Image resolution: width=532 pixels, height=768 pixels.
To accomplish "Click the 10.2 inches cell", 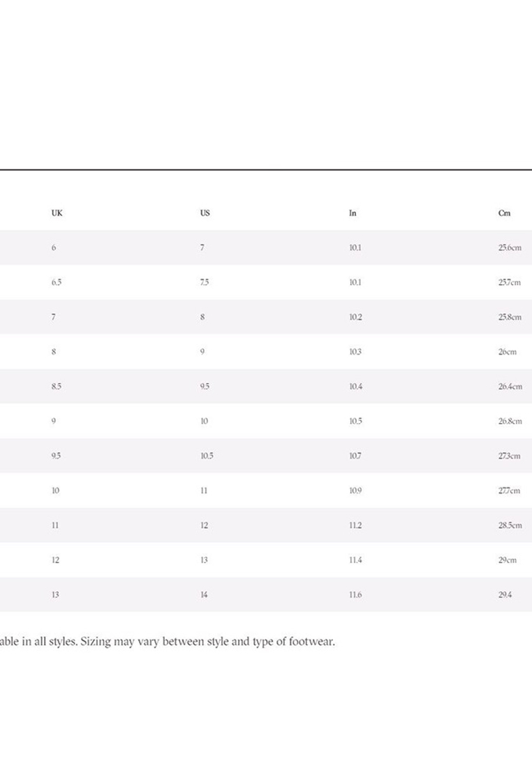I will [x=355, y=317].
